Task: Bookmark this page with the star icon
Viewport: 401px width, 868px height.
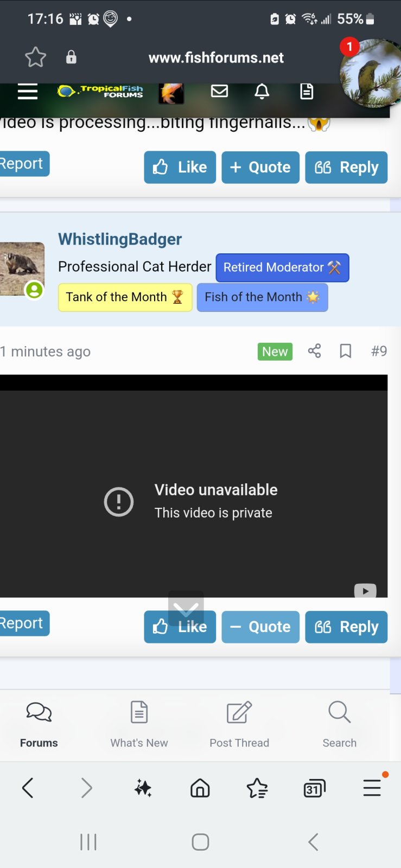Action: 36,57
